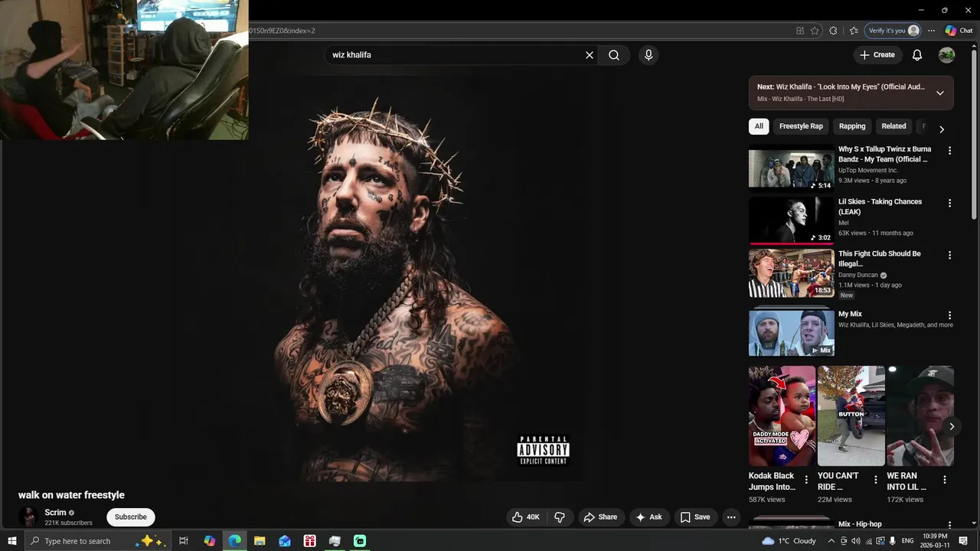Open the Kodak Black Jumps Into short
Viewport: 980px width, 551px height.
782,416
